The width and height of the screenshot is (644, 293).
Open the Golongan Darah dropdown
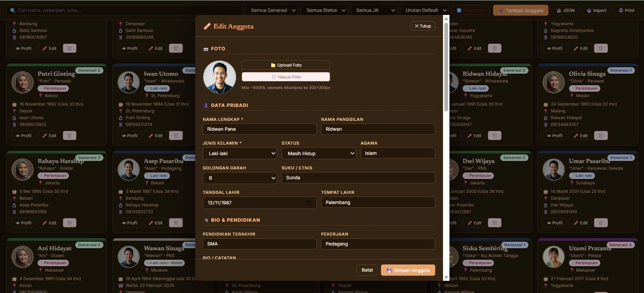pos(240,178)
